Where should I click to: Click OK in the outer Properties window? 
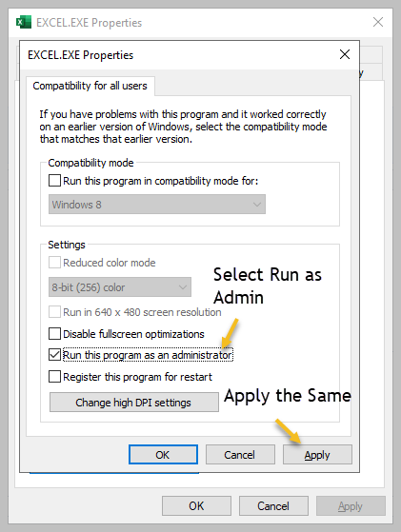(196, 506)
